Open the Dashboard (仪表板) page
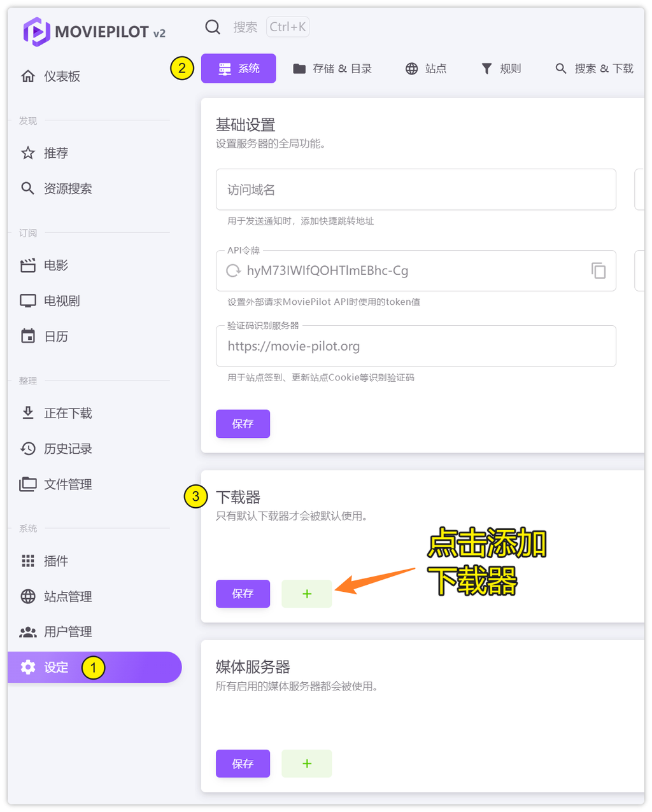Image resolution: width=652 pixels, height=812 pixels. click(x=61, y=76)
